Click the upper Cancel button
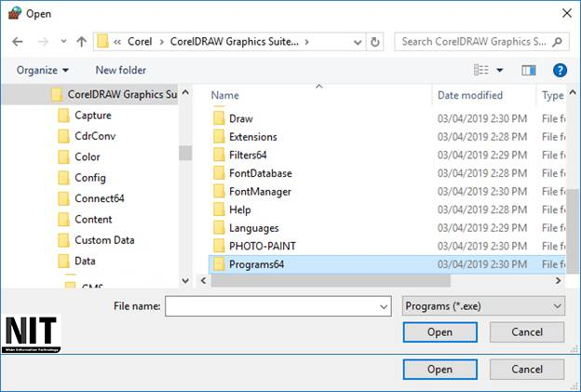Image resolution: width=581 pixels, height=392 pixels. [x=527, y=332]
